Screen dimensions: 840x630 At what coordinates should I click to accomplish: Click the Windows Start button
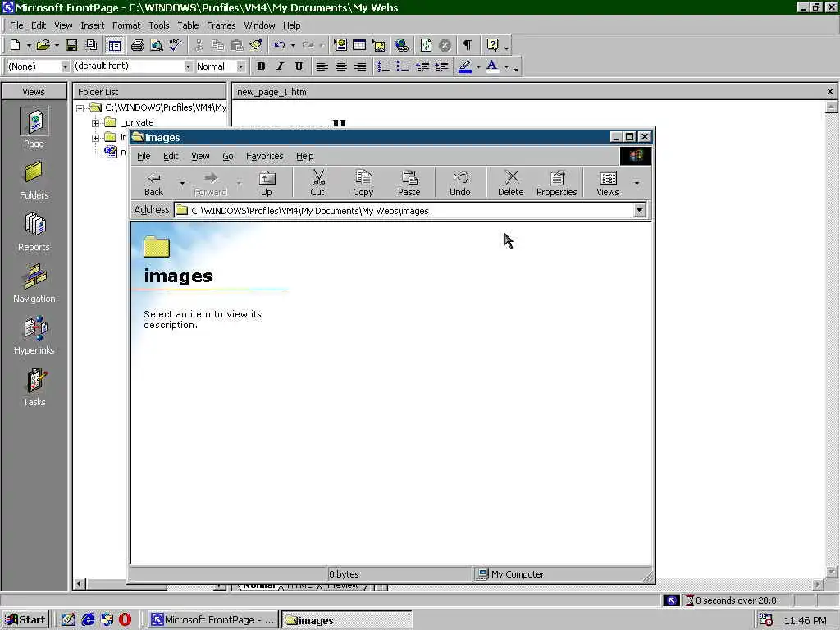tap(25, 620)
